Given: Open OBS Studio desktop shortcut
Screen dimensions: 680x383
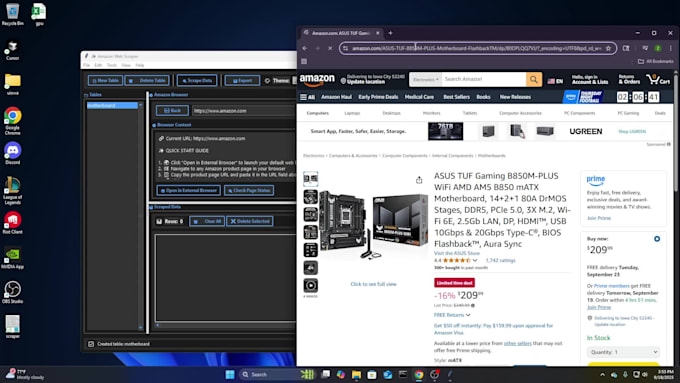Looking at the screenshot, I should coord(13,292).
